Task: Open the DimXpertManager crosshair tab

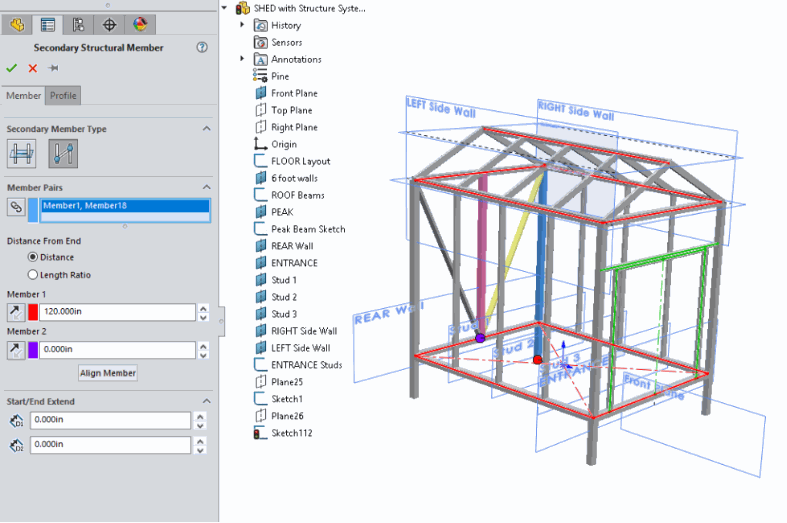Action: click(109, 25)
